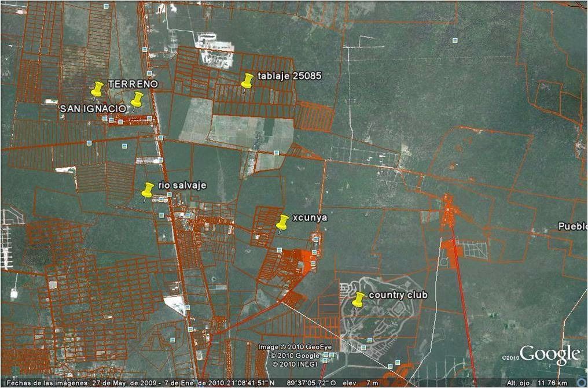Click the SAN IGNACIO placemark label
The width and height of the screenshot is (588, 388).
[93, 109]
